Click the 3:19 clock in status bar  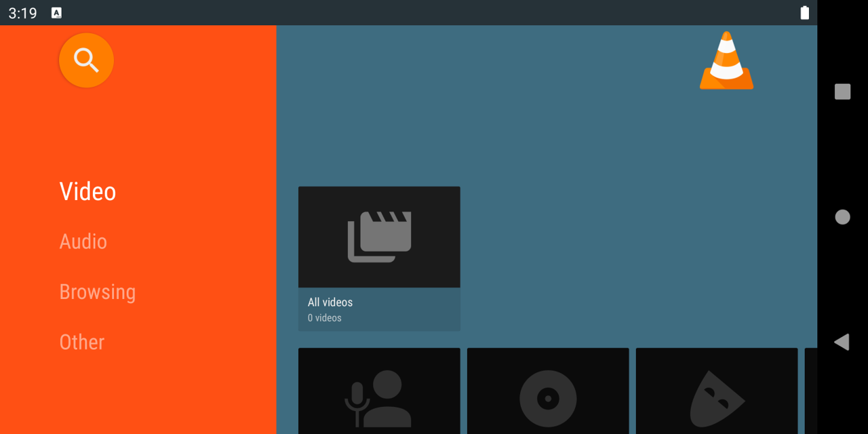pos(22,13)
